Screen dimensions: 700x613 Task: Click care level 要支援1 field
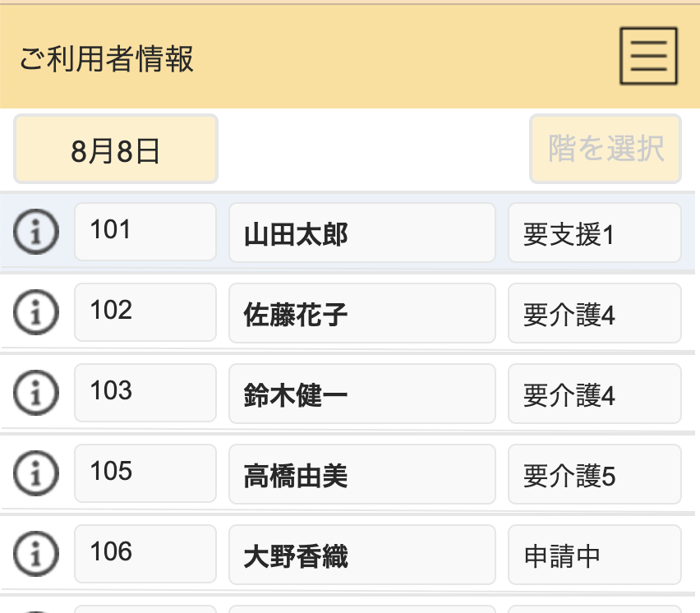(x=594, y=233)
